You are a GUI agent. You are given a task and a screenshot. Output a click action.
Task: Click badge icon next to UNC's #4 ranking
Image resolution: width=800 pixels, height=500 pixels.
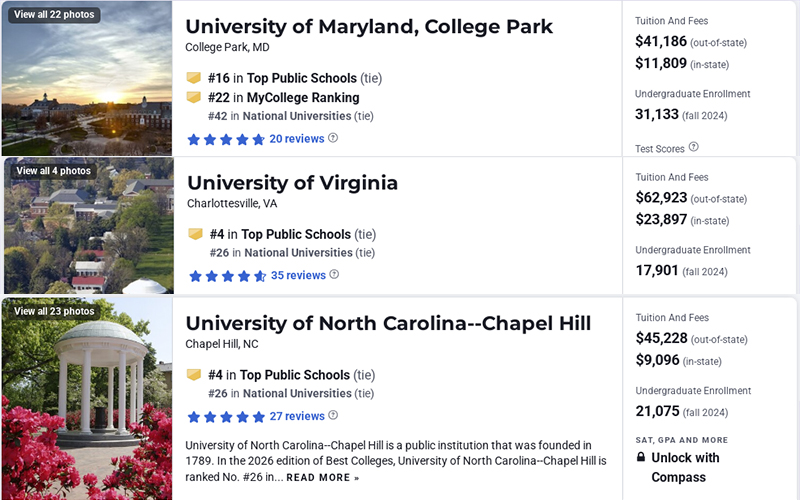[x=194, y=375]
